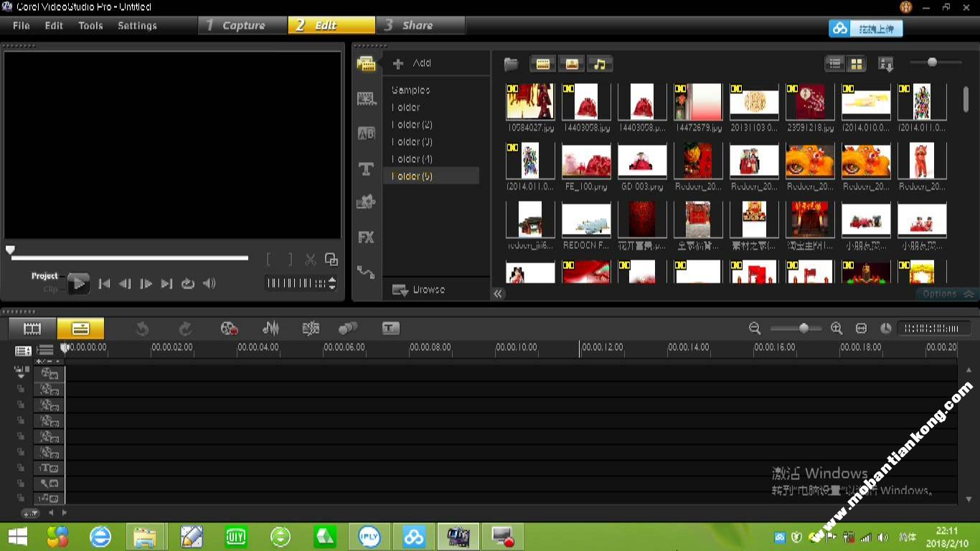980x551 pixels.
Task: Open add/remove chapter point menu
Action: 47,362
